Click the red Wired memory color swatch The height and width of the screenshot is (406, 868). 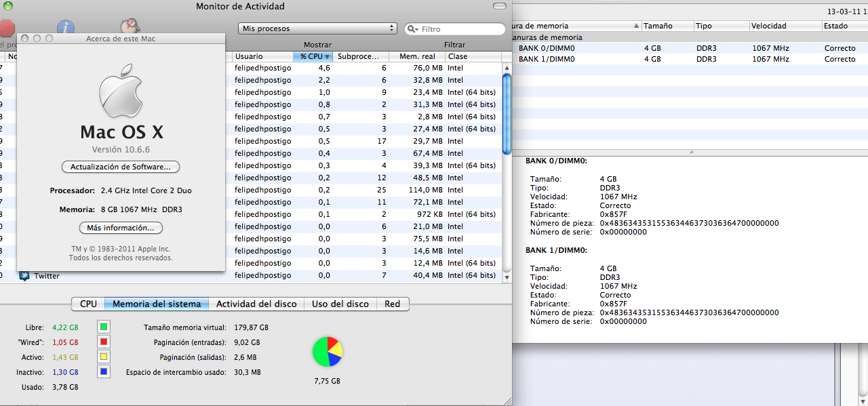pos(104,342)
